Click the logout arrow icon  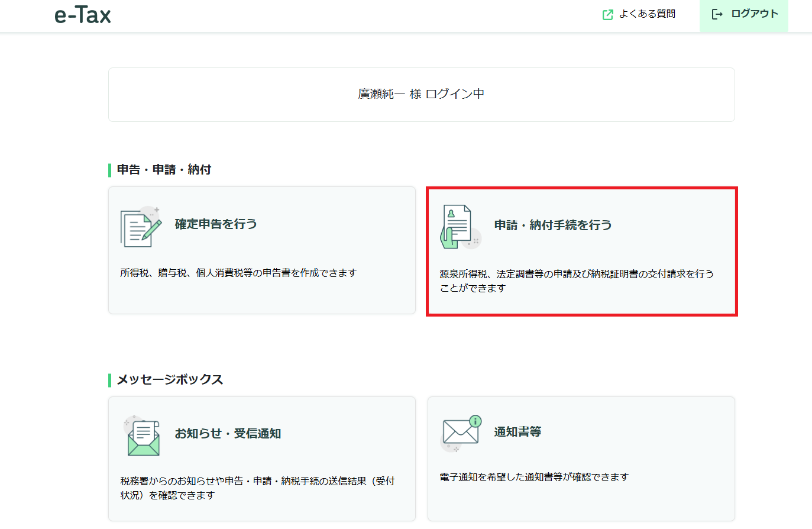pos(717,14)
